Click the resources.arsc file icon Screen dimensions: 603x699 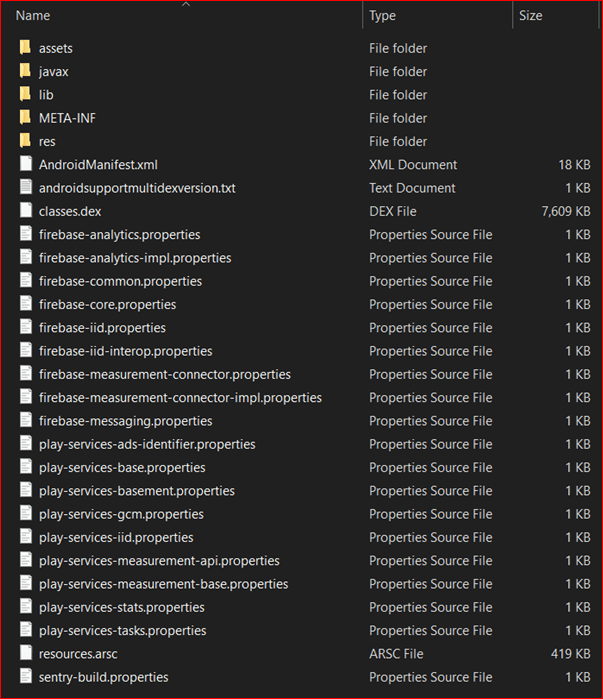click(x=26, y=653)
